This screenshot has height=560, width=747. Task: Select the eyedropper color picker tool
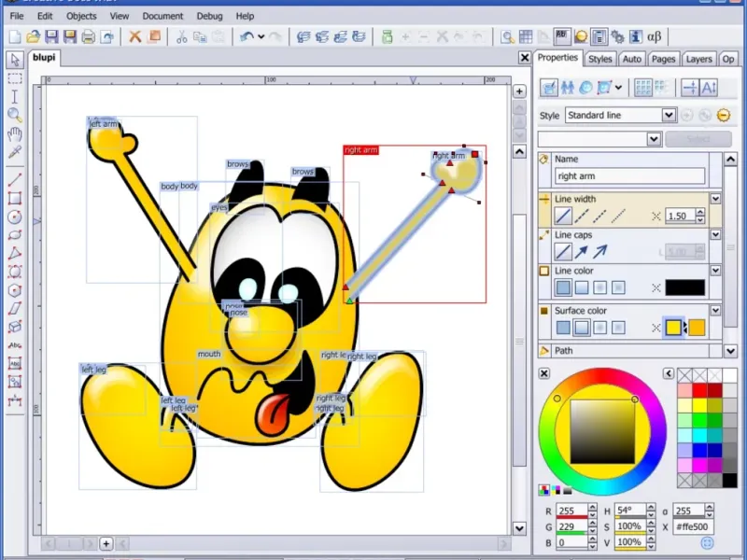point(15,152)
